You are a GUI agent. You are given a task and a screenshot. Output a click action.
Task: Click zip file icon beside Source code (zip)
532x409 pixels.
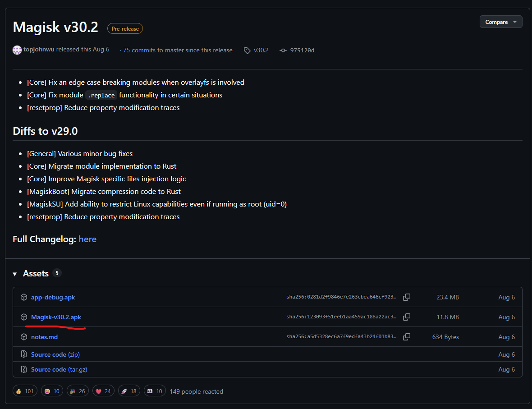pos(24,354)
